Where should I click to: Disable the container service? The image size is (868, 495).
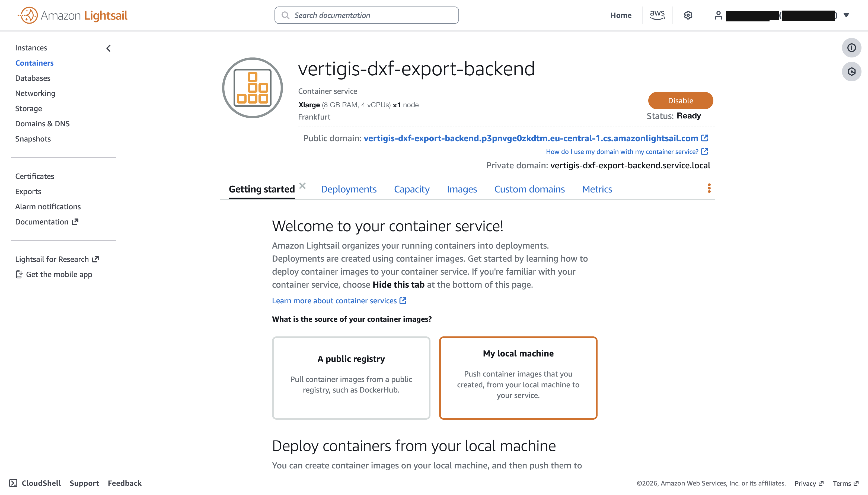tap(681, 101)
